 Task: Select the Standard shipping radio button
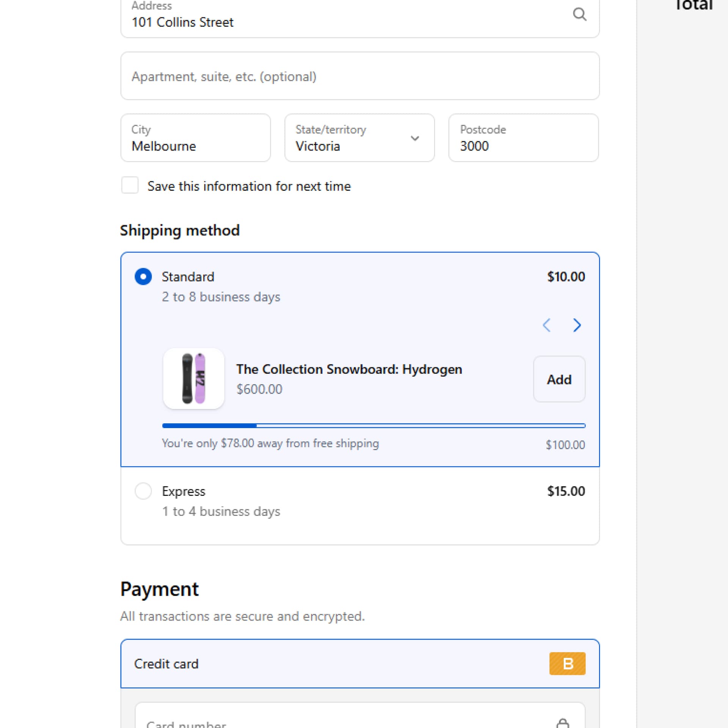(x=143, y=277)
